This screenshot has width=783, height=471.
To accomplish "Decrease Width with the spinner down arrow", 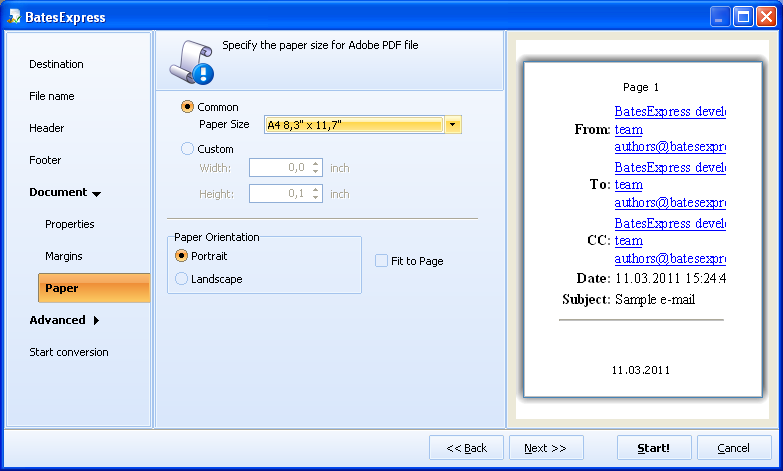I will point(316,171).
